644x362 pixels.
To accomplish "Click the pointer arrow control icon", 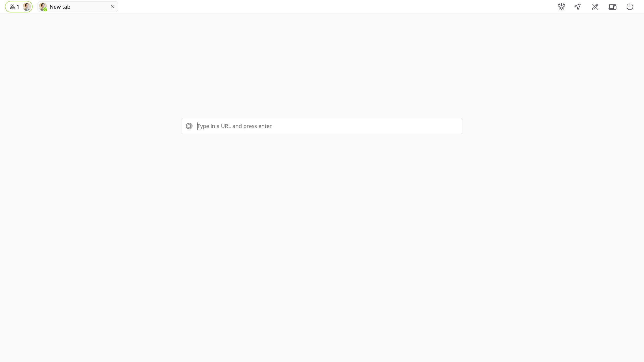I will pyautogui.click(x=578, y=7).
